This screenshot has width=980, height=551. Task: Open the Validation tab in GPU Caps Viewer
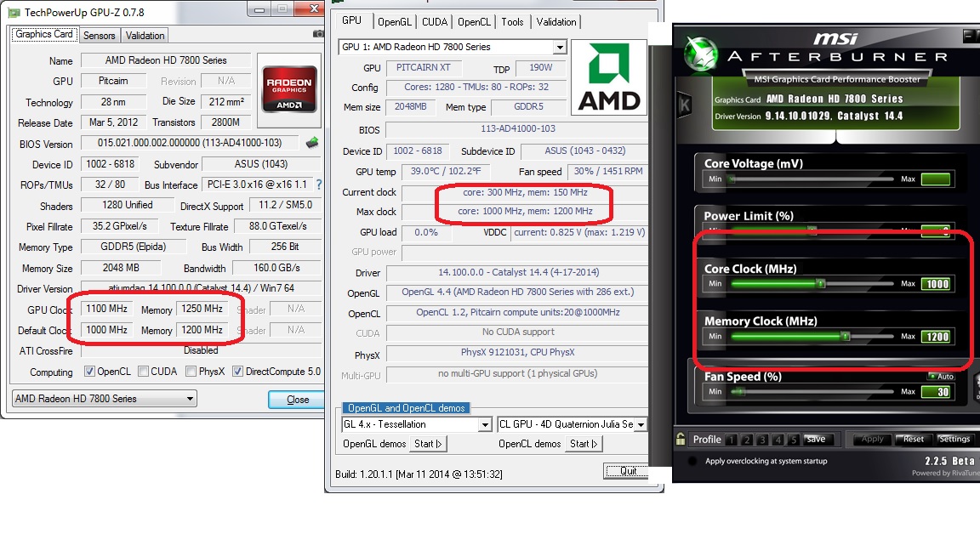[x=556, y=22]
